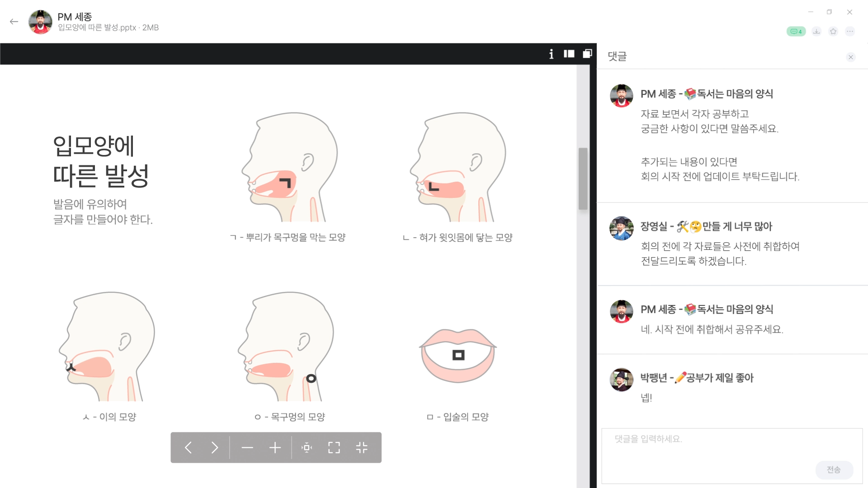Toggle the sidebar thumbnail panel view
This screenshot has width=868, height=488.
[x=569, y=54]
